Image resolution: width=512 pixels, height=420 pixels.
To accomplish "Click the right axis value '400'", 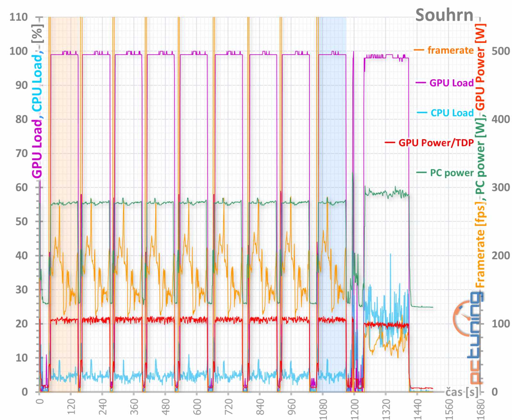I will (x=501, y=119).
